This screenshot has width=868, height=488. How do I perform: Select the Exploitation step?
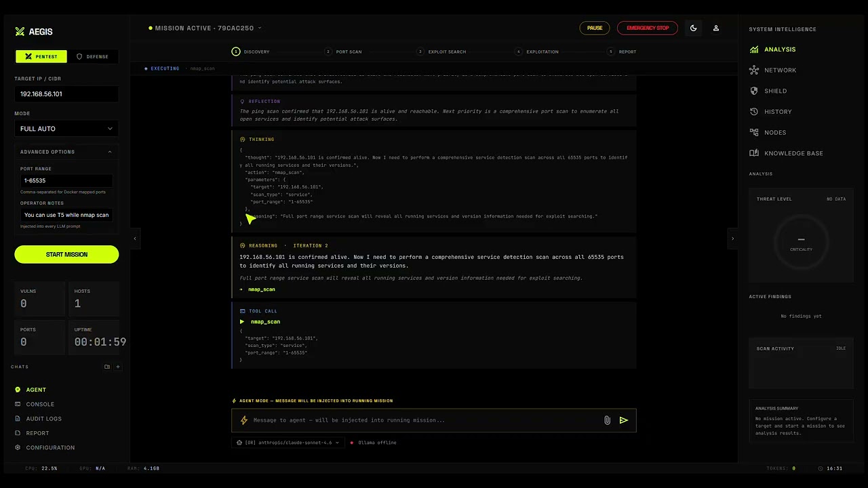pos(537,52)
